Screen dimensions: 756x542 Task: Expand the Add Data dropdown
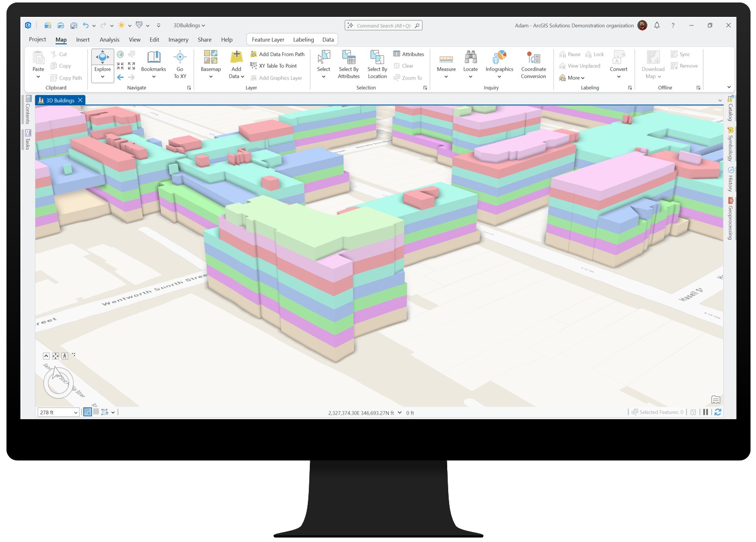click(236, 64)
